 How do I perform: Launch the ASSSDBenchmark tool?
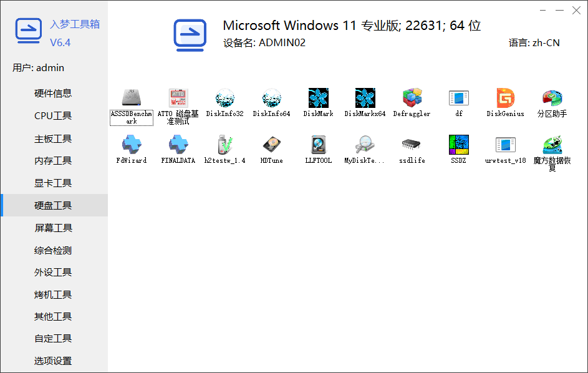point(131,107)
